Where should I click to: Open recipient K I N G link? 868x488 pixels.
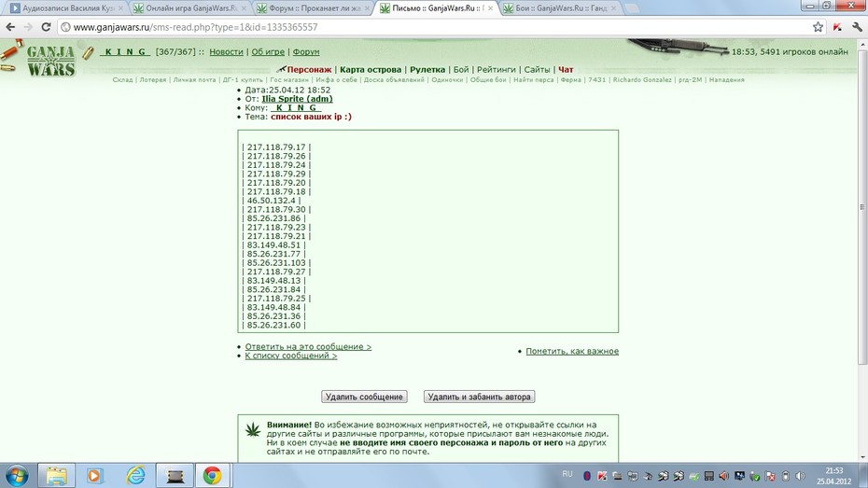[x=296, y=107]
